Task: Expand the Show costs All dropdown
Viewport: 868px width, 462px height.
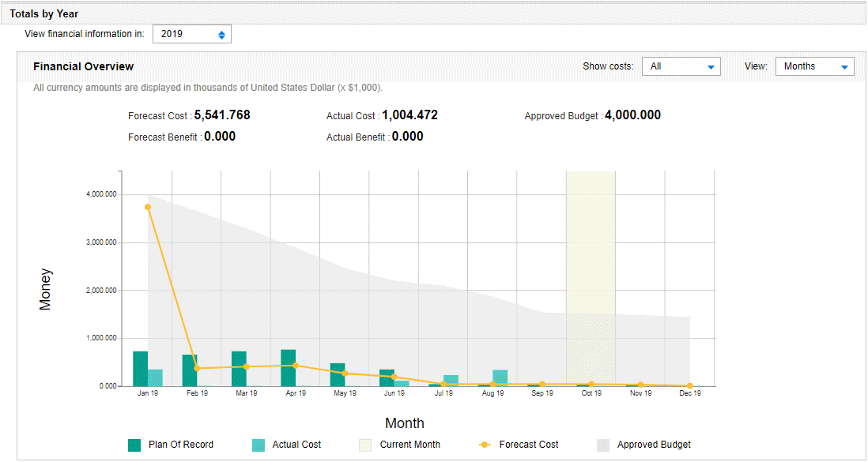Action: click(x=681, y=66)
